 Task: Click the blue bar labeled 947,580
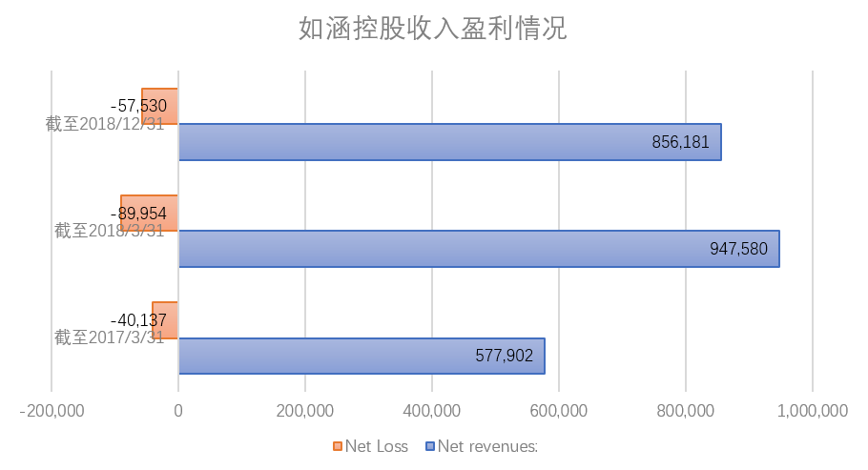(477, 249)
